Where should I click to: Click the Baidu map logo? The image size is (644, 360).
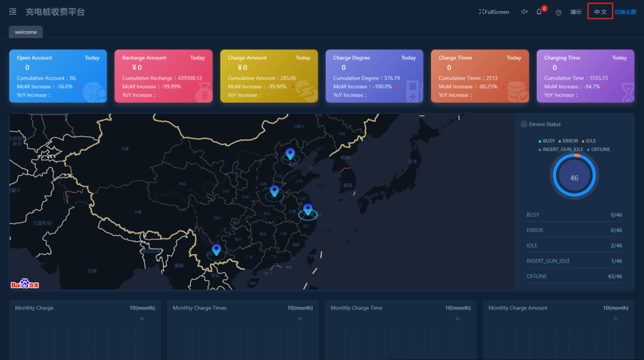(x=21, y=284)
